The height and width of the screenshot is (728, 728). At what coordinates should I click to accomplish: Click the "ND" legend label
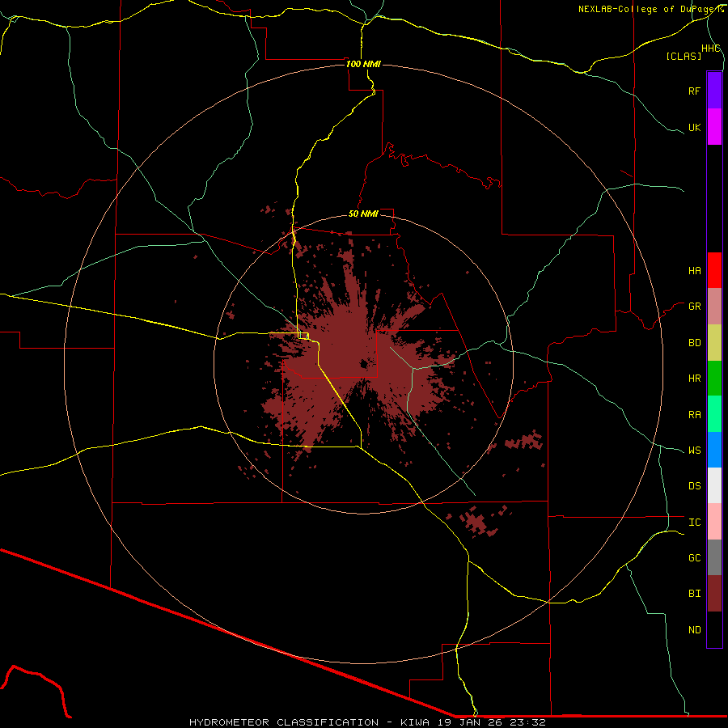coord(694,630)
